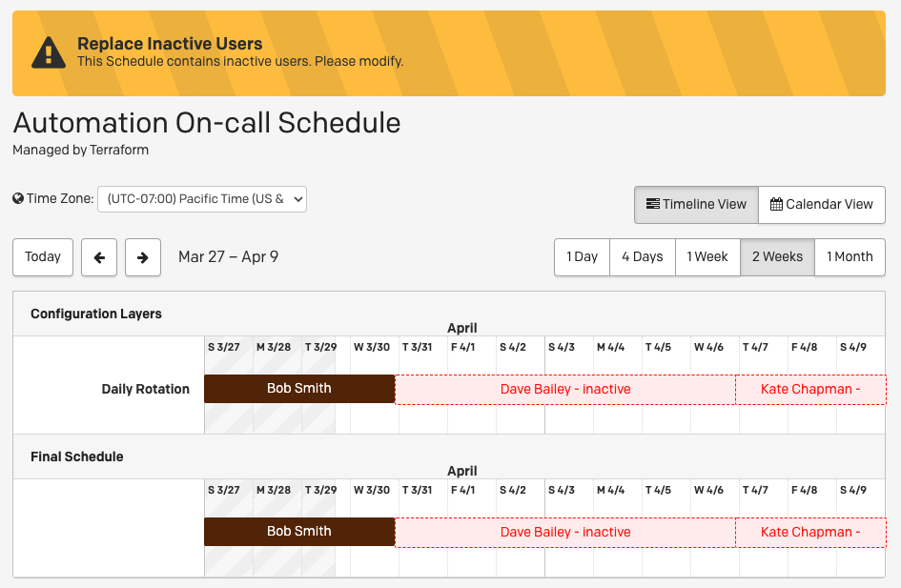The height and width of the screenshot is (588, 901).
Task: Click M 4/4 header in Final Schedule
Action: coord(610,491)
